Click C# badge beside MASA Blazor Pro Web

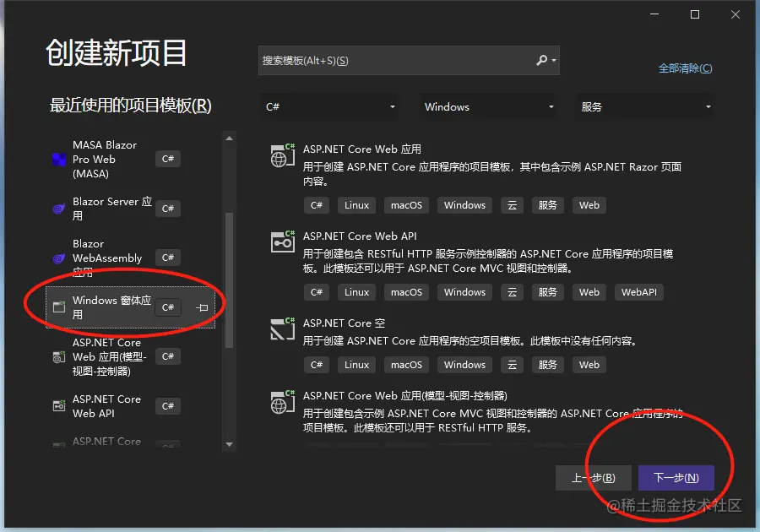168,159
